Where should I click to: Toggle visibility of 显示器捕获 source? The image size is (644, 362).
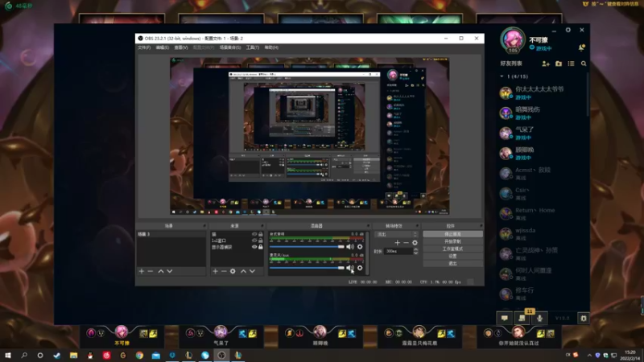pos(254,247)
